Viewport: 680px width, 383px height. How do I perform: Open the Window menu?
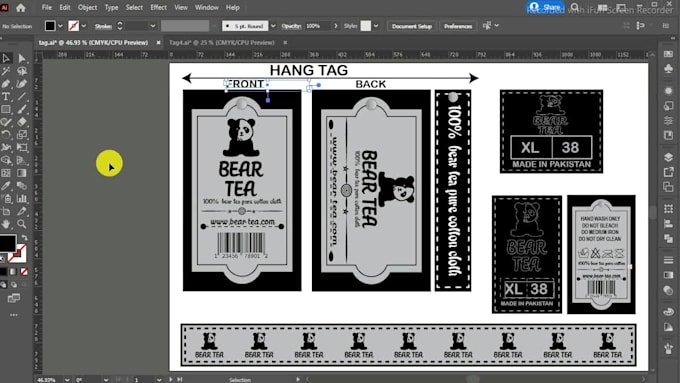(x=206, y=7)
